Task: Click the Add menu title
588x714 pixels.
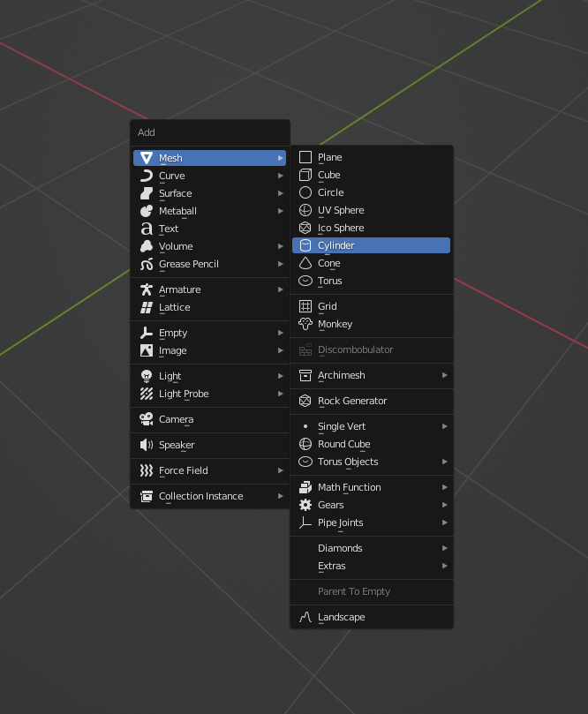Action: [147, 132]
